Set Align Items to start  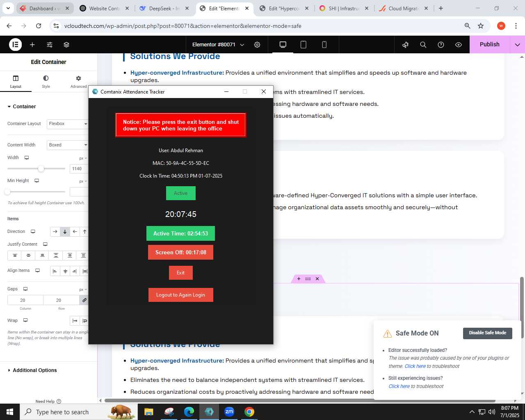tap(55, 271)
